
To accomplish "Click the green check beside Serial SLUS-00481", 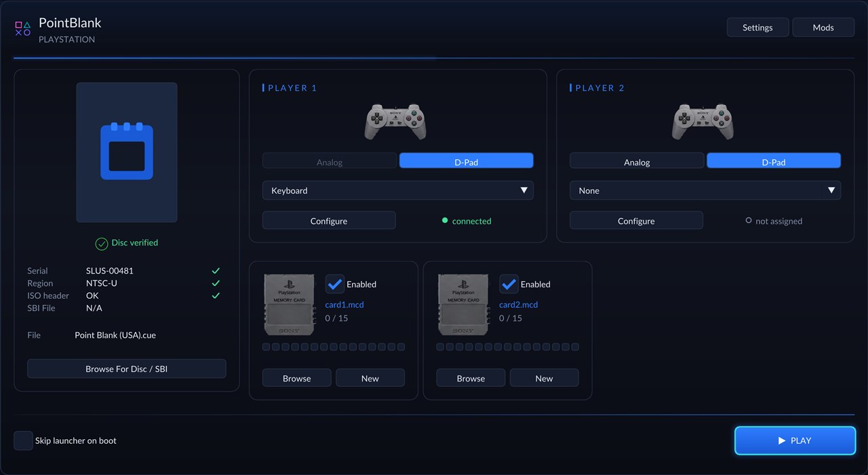I will (216, 271).
